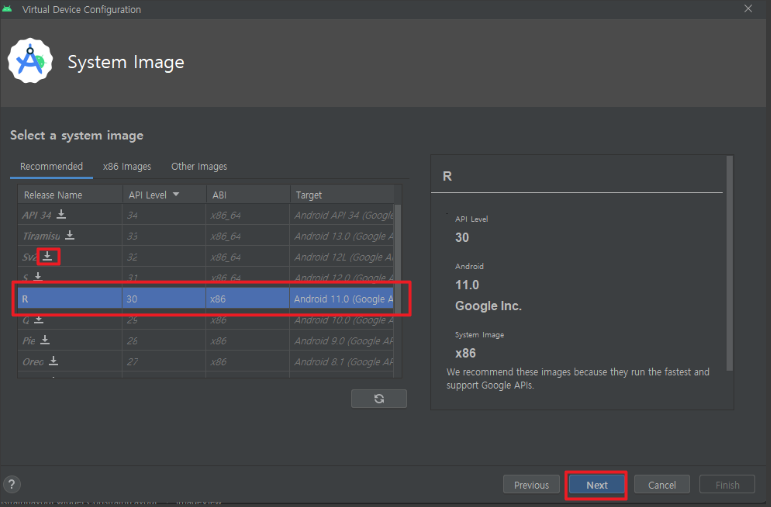This screenshot has height=507, width=771.
Task: Open the help question mark
Action: pyautogui.click(x=12, y=484)
